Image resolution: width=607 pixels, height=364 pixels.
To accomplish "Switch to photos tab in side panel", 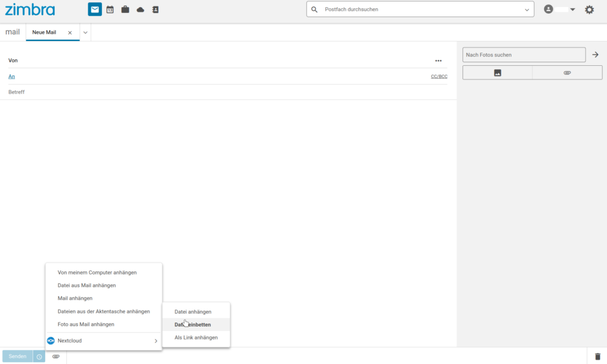I will click(497, 72).
